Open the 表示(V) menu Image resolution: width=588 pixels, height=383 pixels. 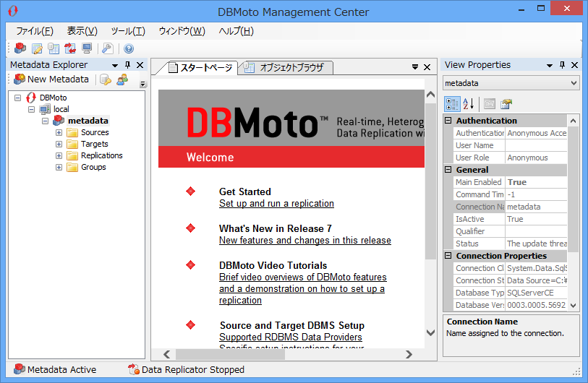pos(82,31)
